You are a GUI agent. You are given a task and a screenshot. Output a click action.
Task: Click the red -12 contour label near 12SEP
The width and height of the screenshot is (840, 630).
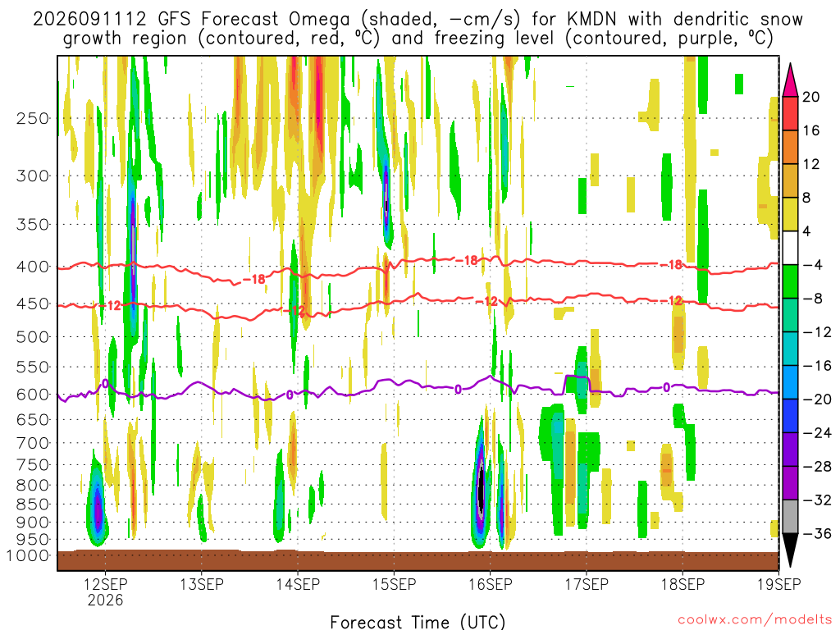coord(111,305)
